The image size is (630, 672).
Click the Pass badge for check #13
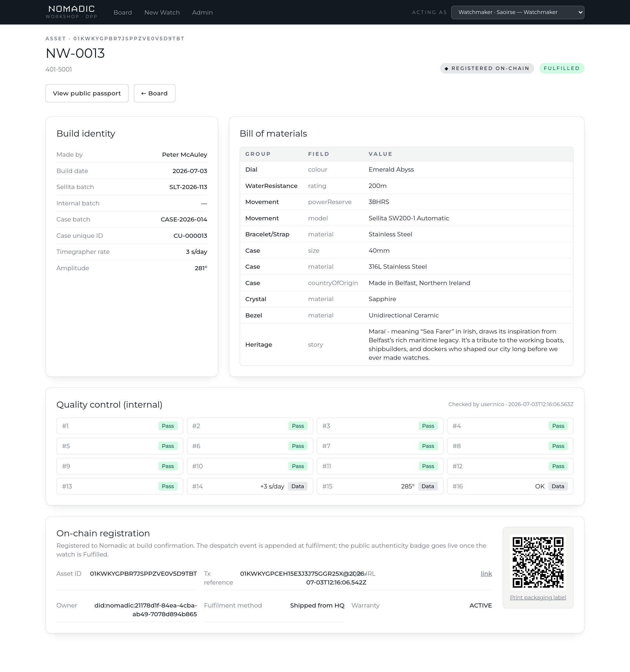coord(168,486)
